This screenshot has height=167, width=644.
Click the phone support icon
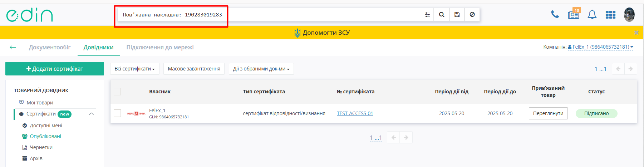click(x=555, y=14)
